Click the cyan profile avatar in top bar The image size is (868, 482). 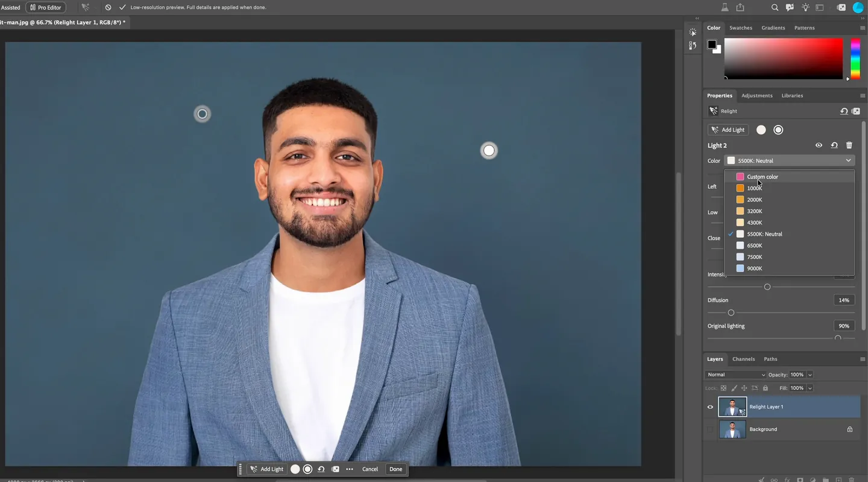[858, 7]
